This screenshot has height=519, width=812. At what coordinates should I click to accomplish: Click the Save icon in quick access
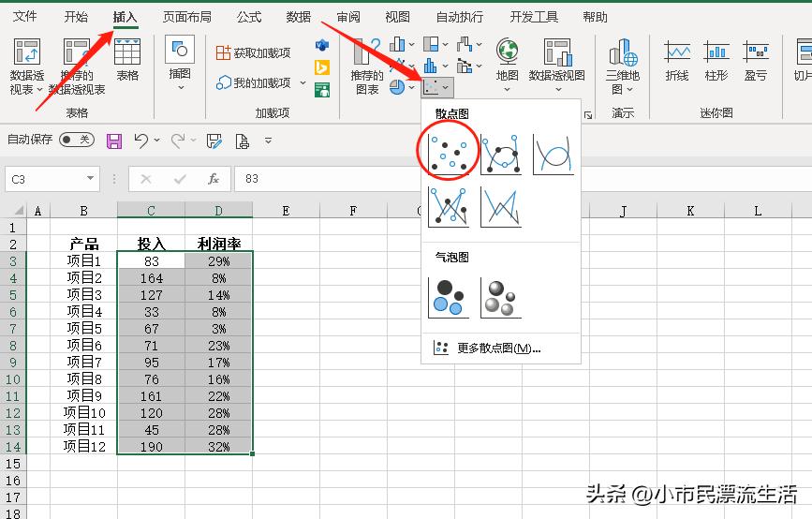click(x=114, y=141)
